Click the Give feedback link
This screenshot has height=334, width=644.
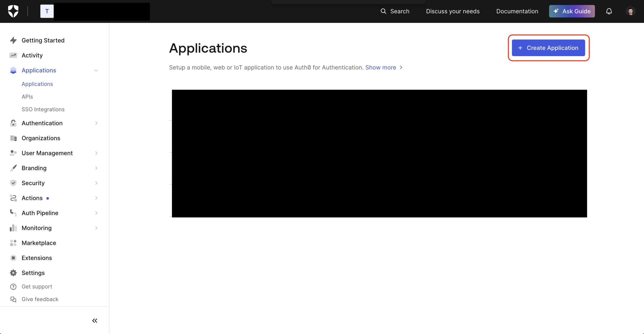click(40, 299)
